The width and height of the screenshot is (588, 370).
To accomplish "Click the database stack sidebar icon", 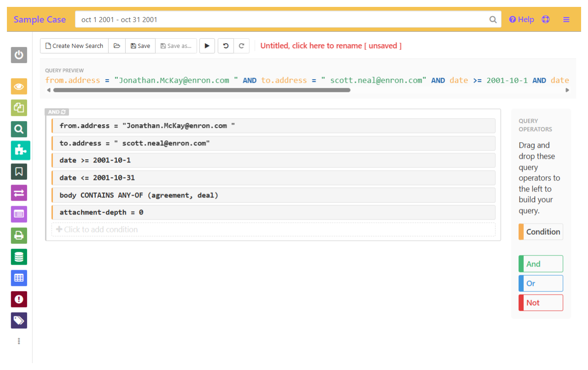I will [x=19, y=257].
